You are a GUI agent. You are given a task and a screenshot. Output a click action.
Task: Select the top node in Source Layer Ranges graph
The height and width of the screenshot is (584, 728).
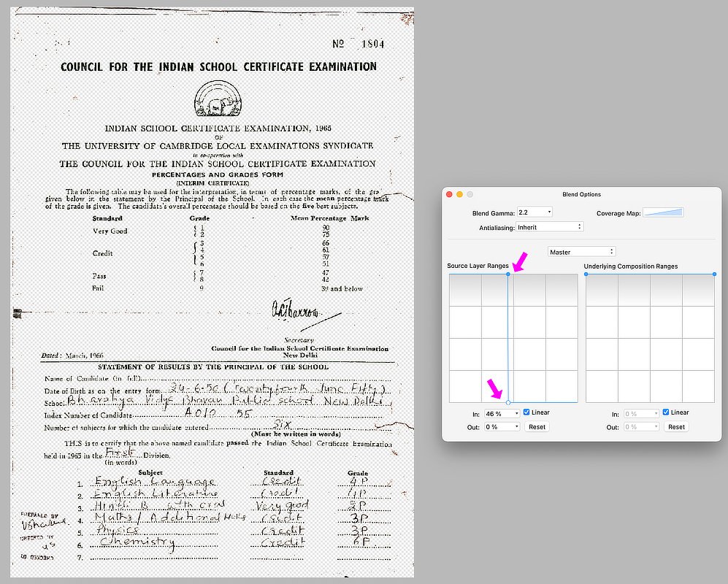point(508,274)
